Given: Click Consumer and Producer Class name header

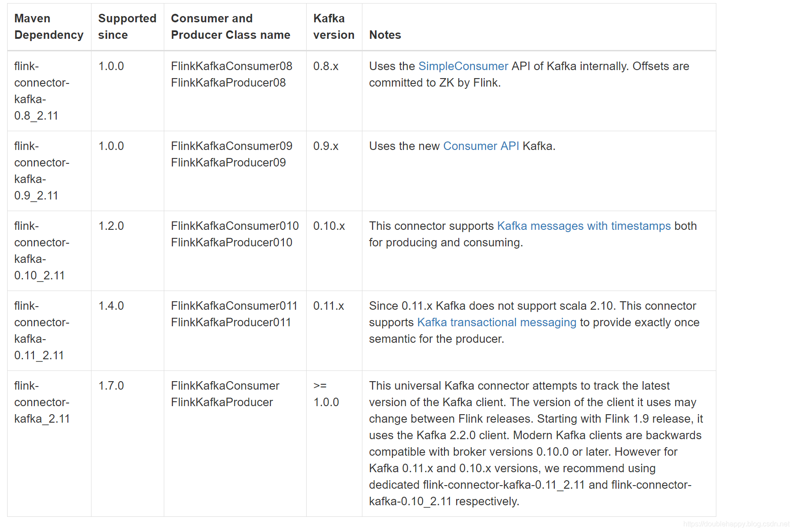Looking at the screenshot, I should tap(230, 27).
